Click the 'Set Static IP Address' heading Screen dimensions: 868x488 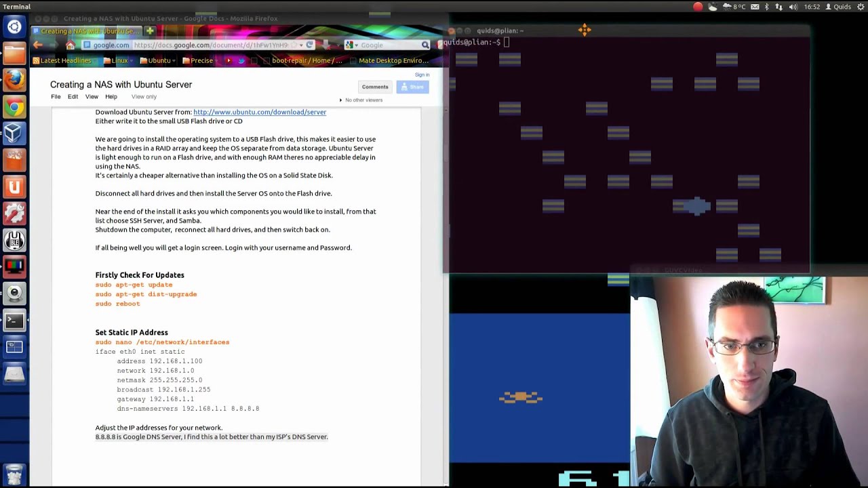[132, 333]
